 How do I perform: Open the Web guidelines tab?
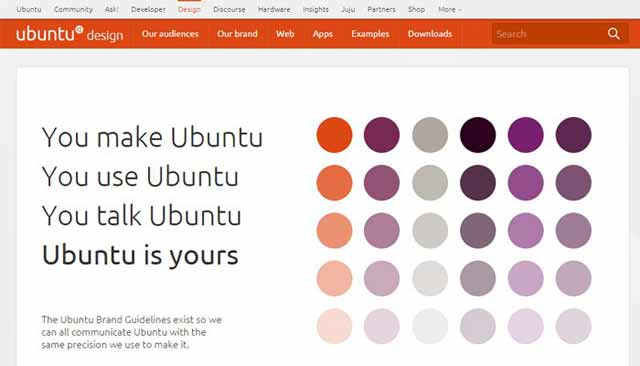pyautogui.click(x=285, y=34)
